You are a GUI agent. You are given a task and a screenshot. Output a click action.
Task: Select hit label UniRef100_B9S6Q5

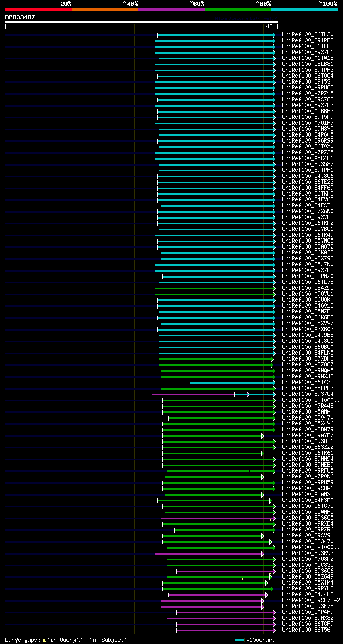(308, 518)
